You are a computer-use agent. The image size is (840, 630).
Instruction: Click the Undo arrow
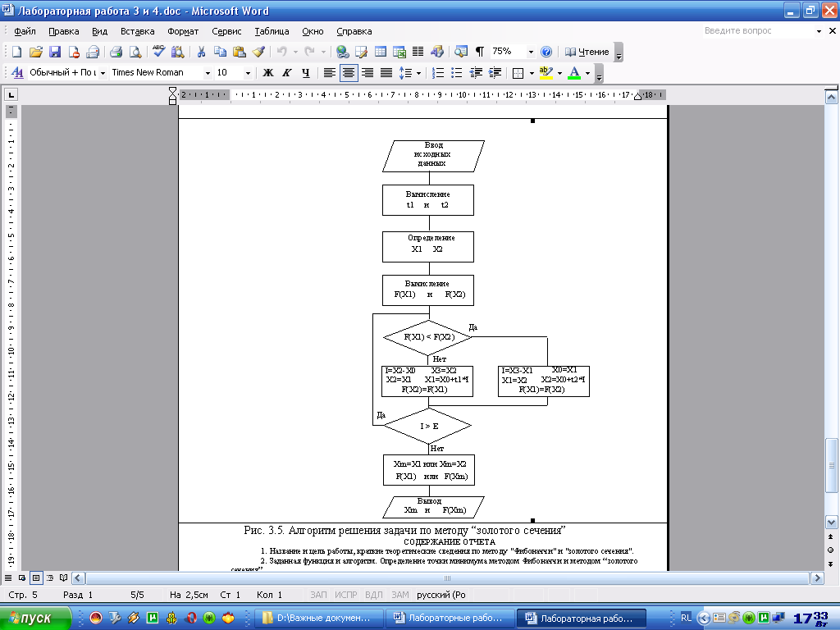point(282,52)
